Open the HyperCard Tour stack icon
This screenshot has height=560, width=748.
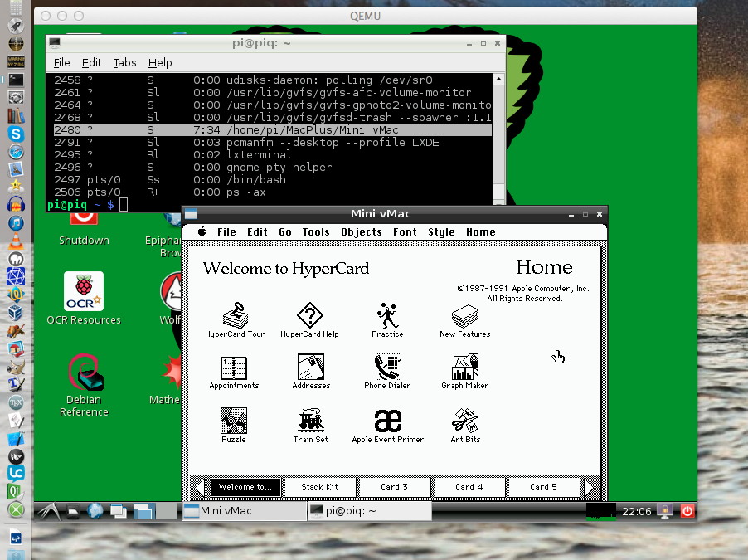pos(234,317)
